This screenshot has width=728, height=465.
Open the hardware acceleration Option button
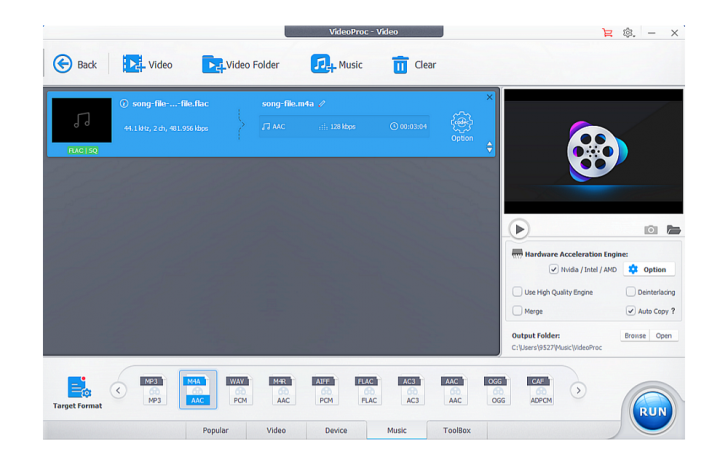point(649,269)
